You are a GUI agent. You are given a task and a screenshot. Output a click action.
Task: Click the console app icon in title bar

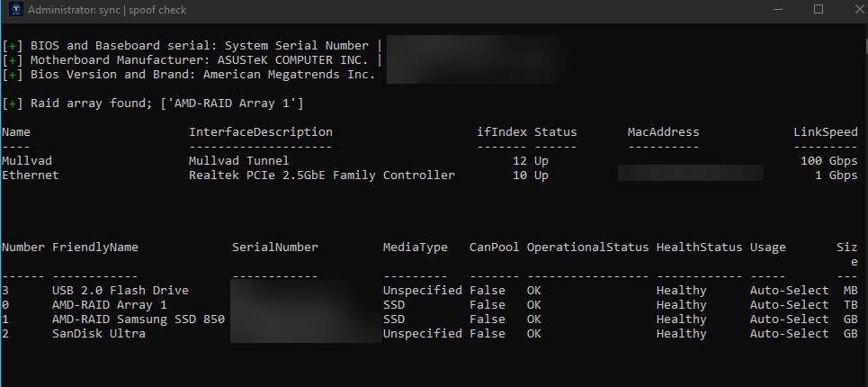(x=15, y=9)
